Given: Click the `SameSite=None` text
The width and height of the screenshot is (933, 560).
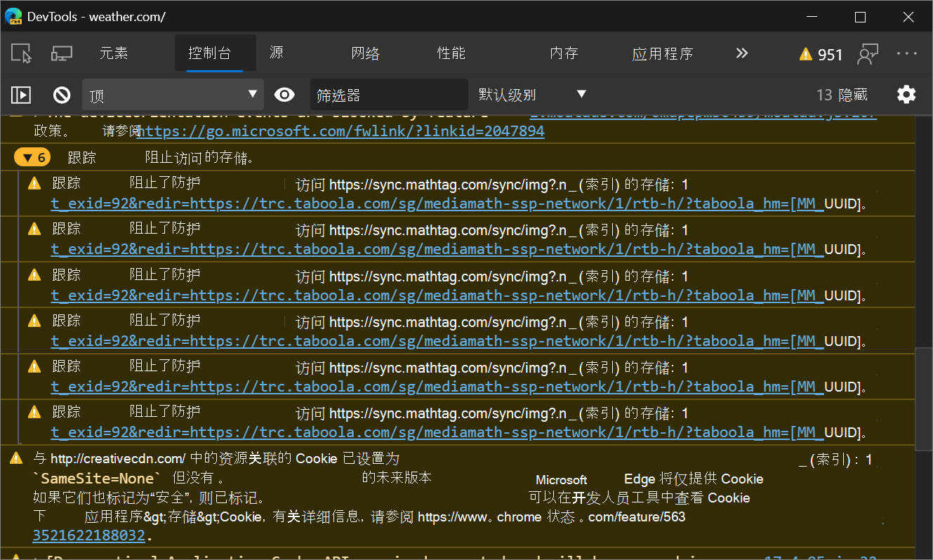Looking at the screenshot, I should [x=97, y=479].
